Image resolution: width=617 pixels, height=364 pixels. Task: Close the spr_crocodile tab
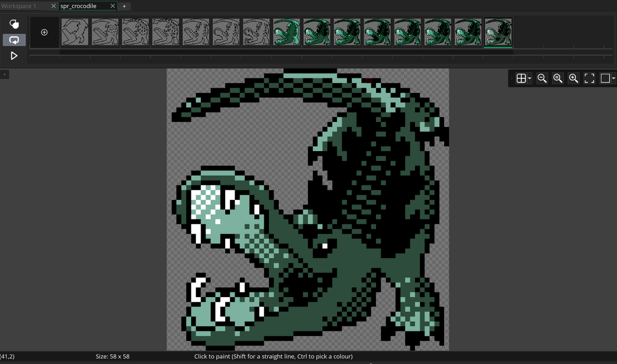(x=113, y=6)
